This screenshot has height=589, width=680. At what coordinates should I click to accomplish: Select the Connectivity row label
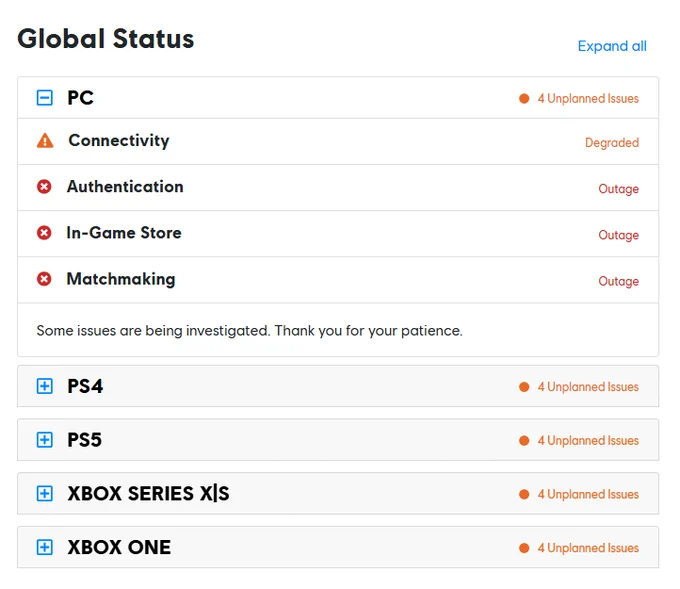119,141
